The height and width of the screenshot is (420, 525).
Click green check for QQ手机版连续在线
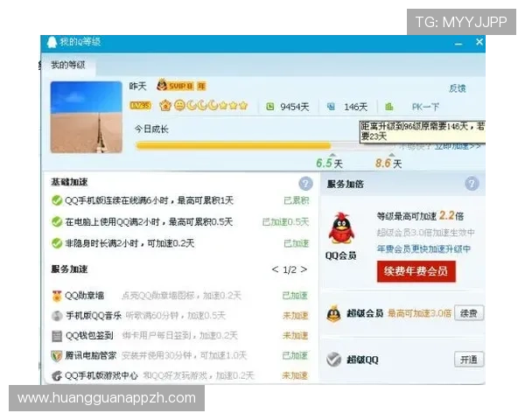tap(57, 200)
